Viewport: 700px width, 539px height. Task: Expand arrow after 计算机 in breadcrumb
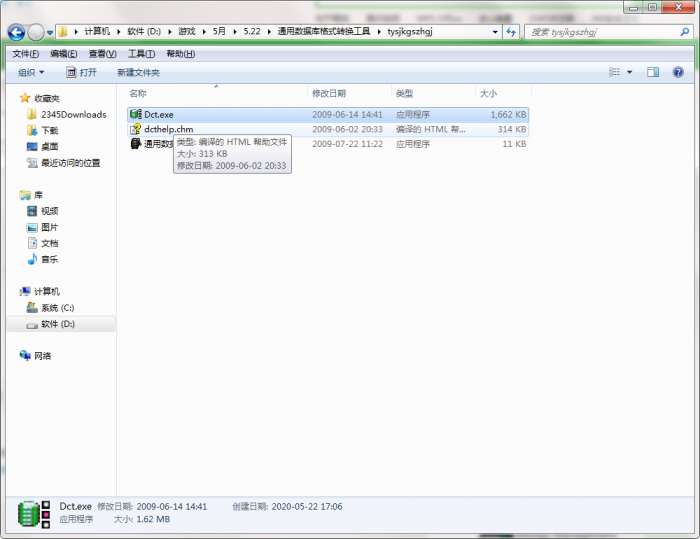click(x=119, y=32)
